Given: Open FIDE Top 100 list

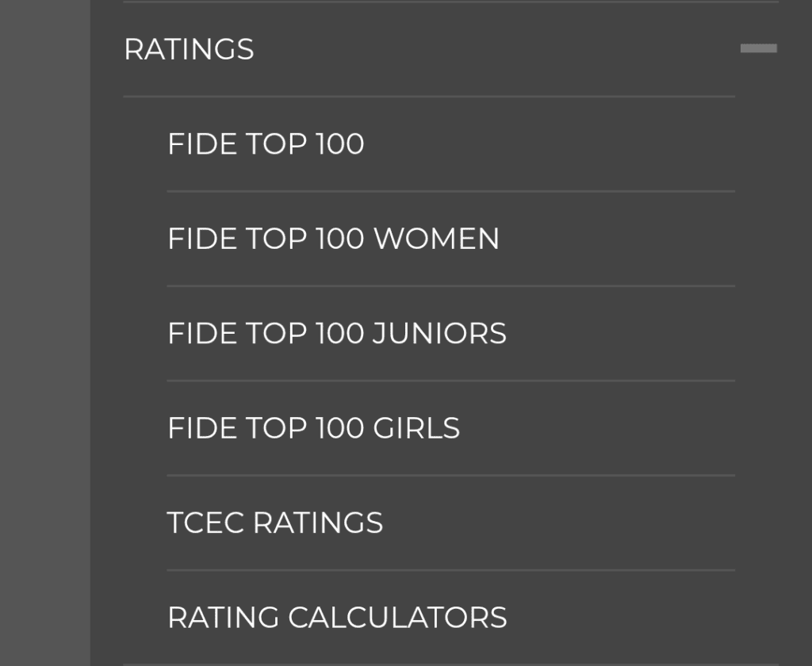Looking at the screenshot, I should click(x=266, y=144).
